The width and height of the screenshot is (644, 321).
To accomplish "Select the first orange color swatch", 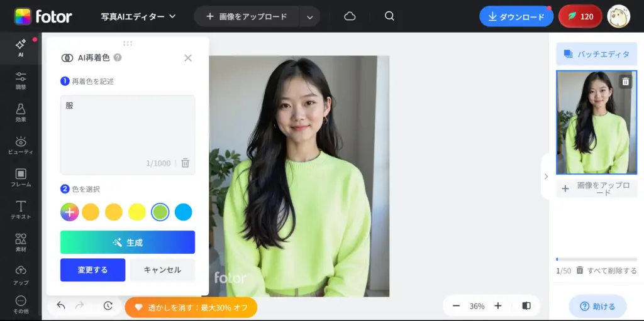I will pos(91,212).
